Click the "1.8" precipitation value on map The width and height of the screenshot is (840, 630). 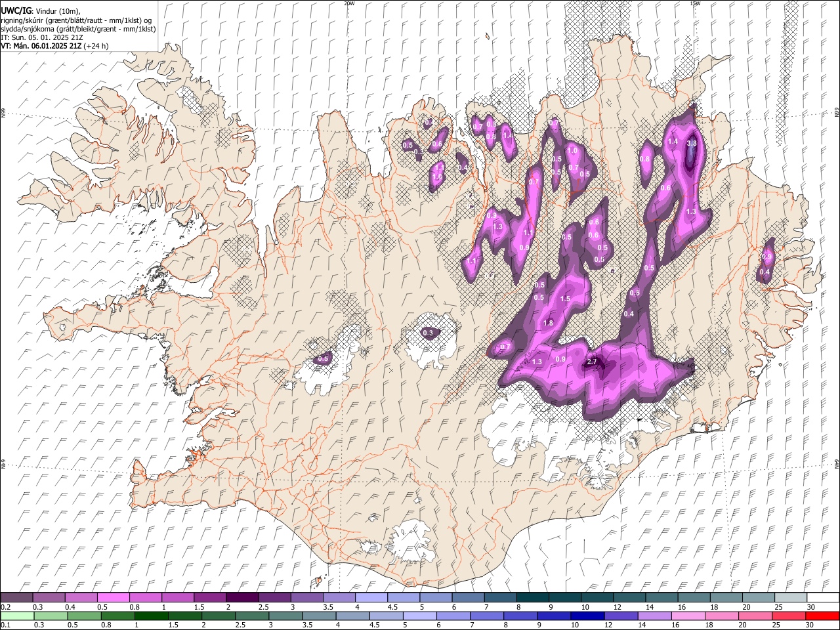click(549, 323)
